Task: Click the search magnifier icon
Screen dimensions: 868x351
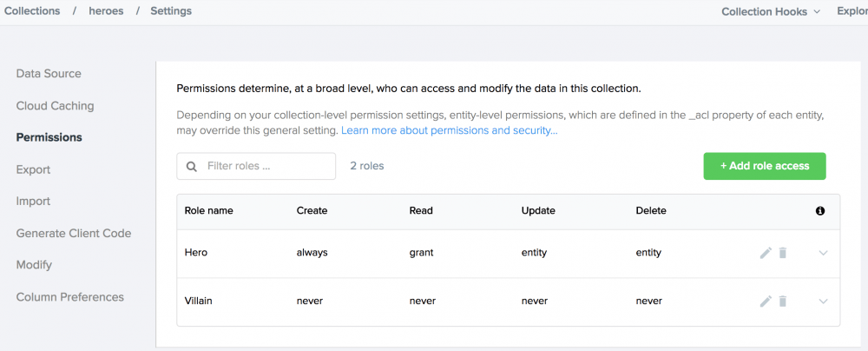Action: 190,166
